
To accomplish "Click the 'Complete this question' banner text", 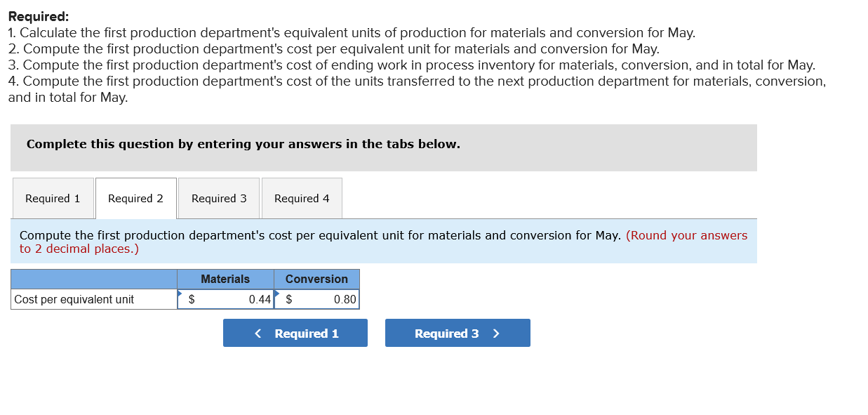I will click(x=243, y=144).
